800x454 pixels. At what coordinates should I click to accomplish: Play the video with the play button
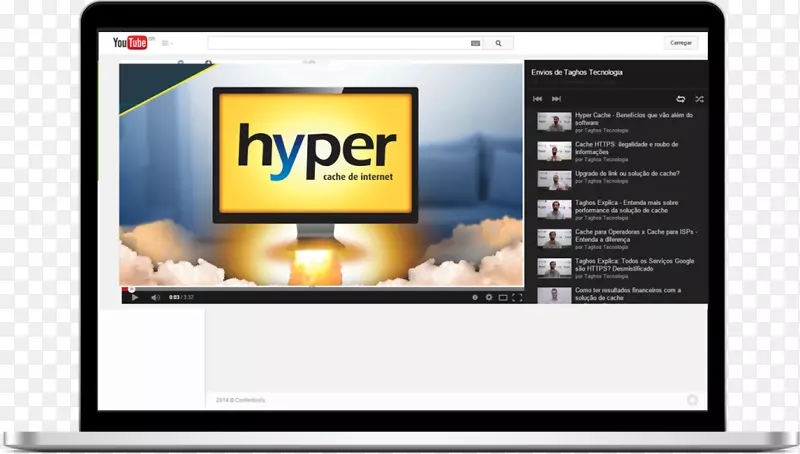coord(135,297)
